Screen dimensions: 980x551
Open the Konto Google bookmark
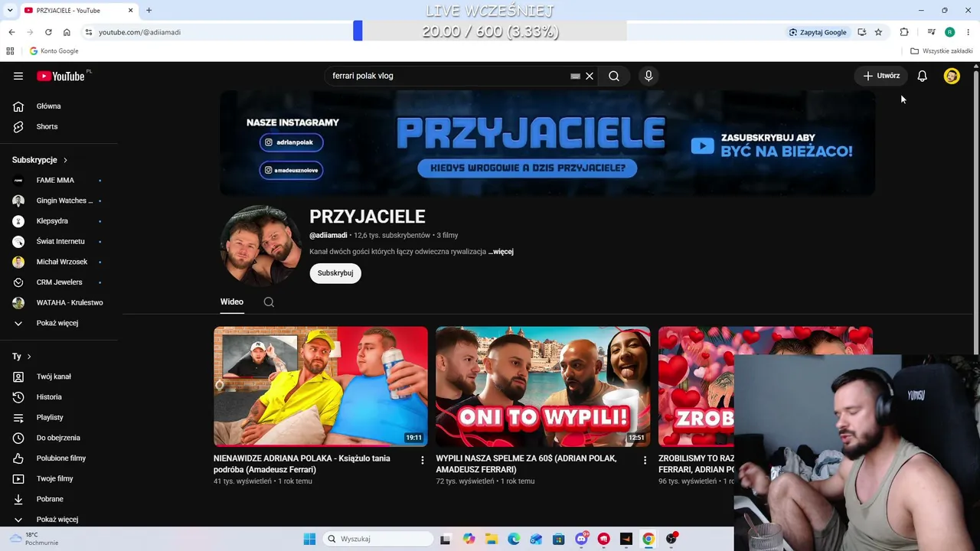[54, 51]
